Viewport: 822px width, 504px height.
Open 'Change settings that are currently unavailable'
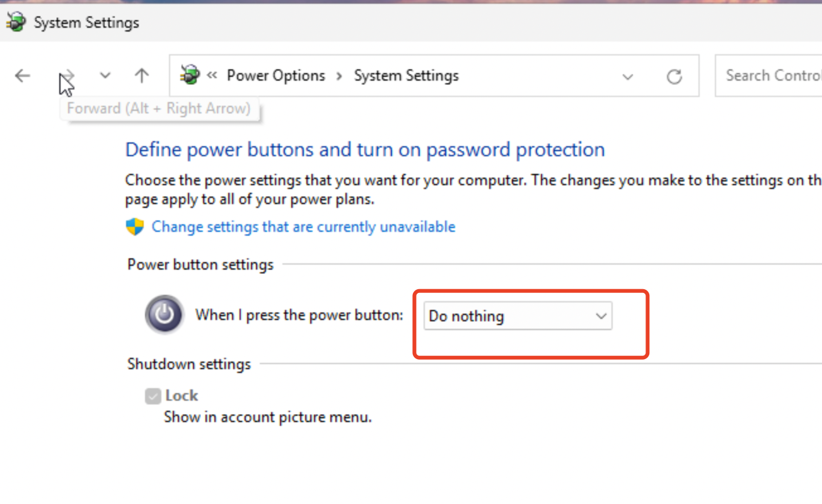pos(303,227)
